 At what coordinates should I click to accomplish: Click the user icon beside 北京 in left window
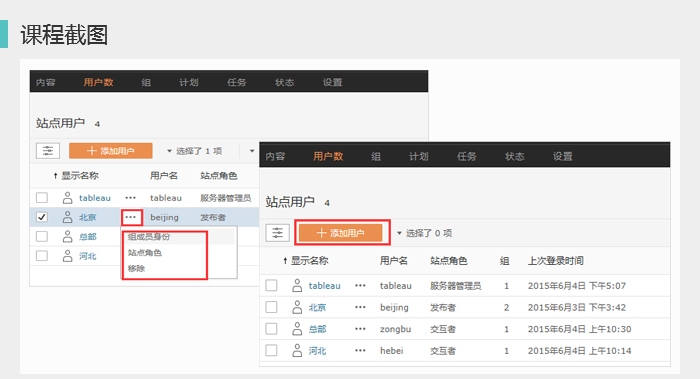pyautogui.click(x=67, y=217)
